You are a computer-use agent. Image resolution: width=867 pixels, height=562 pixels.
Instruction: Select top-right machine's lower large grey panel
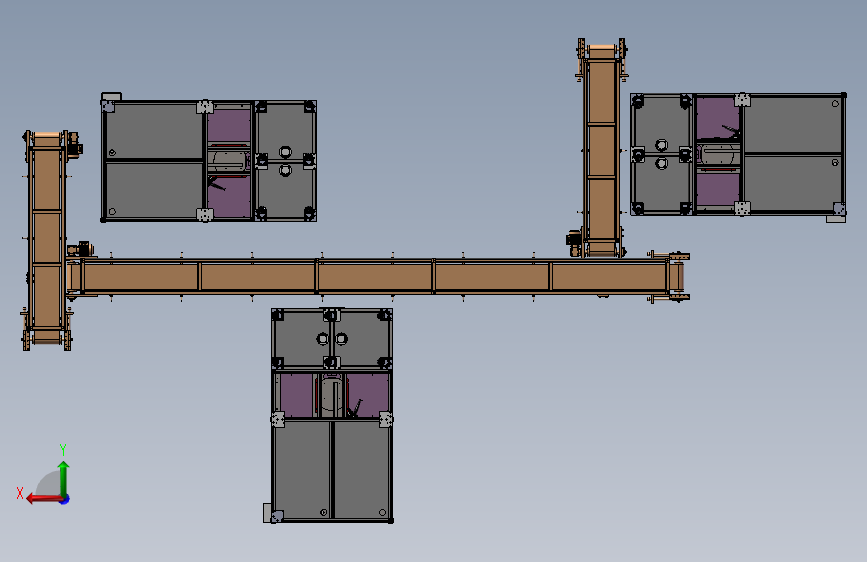793,183
